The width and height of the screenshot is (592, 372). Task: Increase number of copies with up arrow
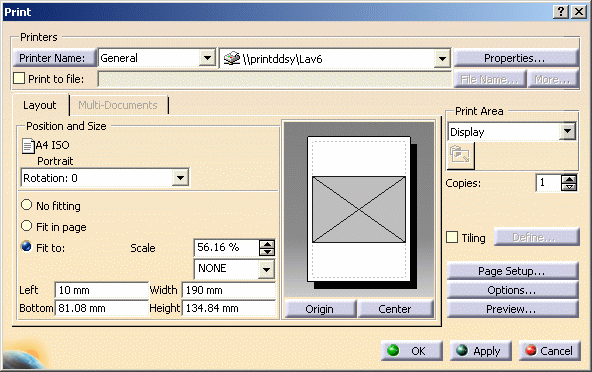[569, 179]
